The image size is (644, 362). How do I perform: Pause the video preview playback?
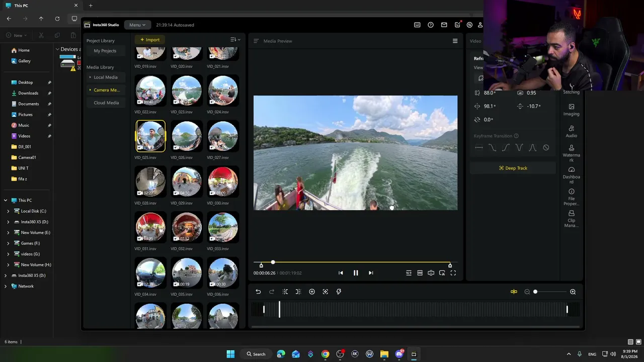(x=356, y=273)
